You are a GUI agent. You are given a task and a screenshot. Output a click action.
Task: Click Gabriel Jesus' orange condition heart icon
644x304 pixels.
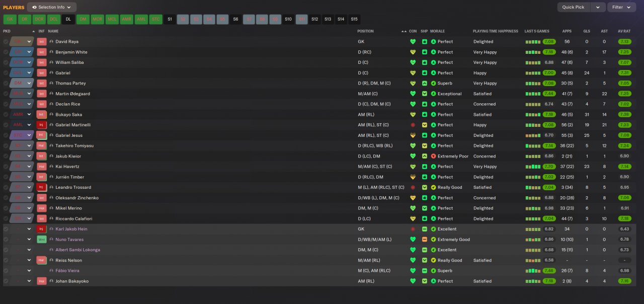413,135
